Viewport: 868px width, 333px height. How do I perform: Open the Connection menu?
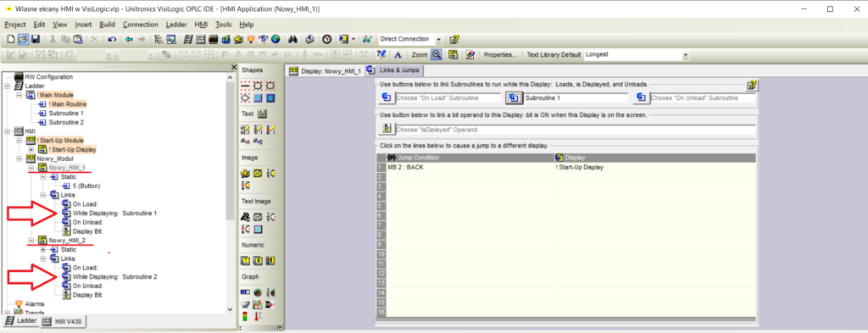(140, 25)
